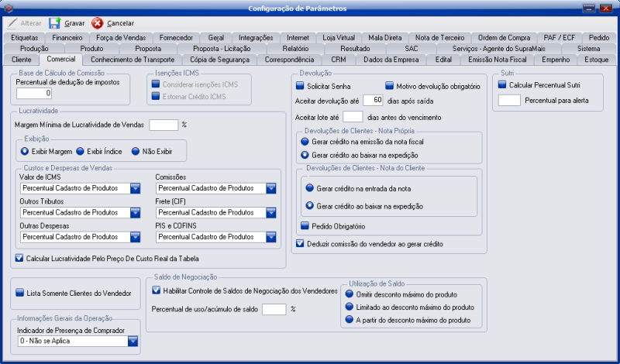The height and width of the screenshot is (364, 620).
Task: Expand Frete (CIF) dropdown
Action: [270, 213]
